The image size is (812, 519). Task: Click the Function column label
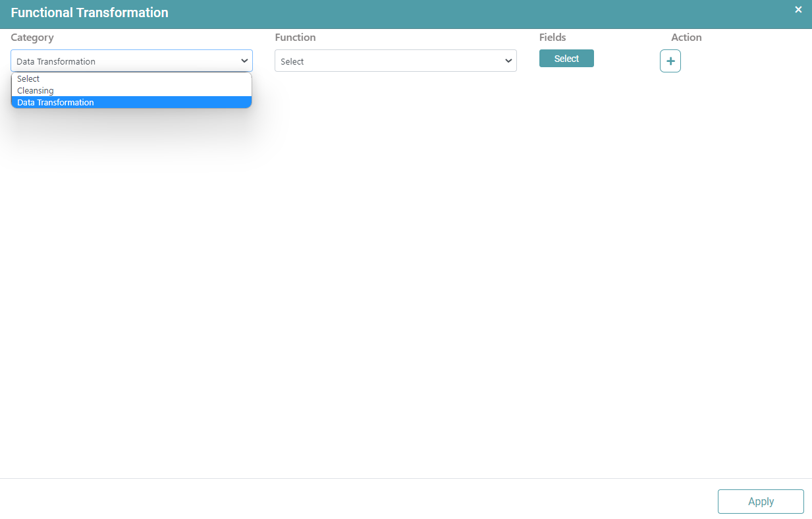[295, 38]
